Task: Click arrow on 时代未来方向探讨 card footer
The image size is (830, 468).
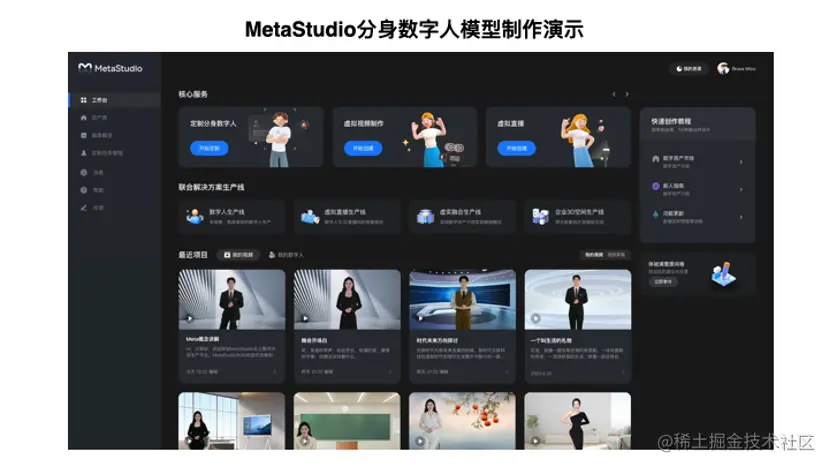Action: 506,372
